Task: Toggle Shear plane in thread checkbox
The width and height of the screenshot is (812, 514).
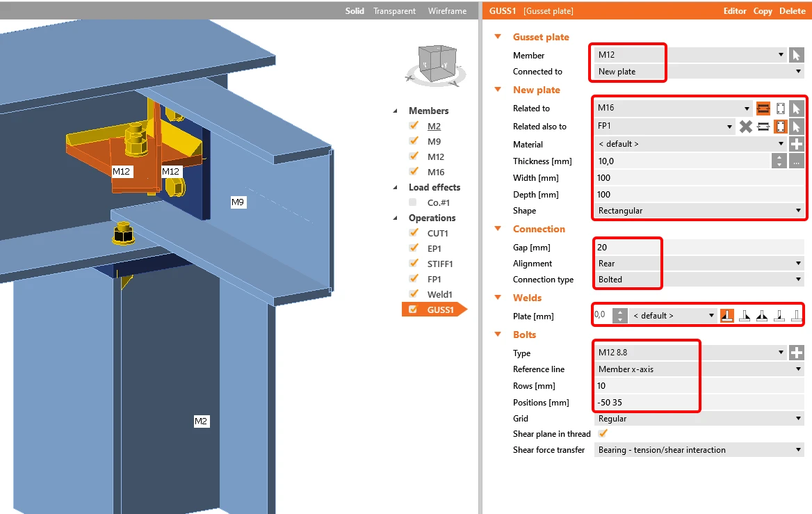Action: 603,433
